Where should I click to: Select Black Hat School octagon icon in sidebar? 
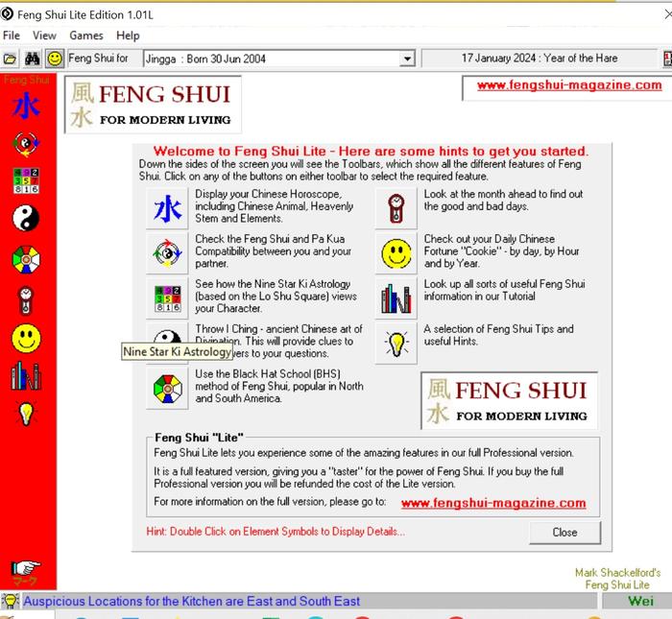point(26,259)
